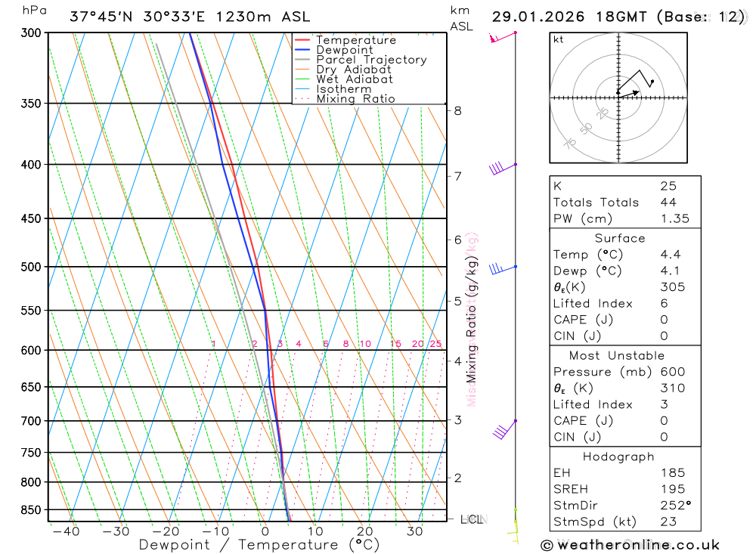Image resolution: width=756 pixels, height=554 pixels.
Task: Click the 'Surface' section heading
Action: pyautogui.click(x=620, y=238)
